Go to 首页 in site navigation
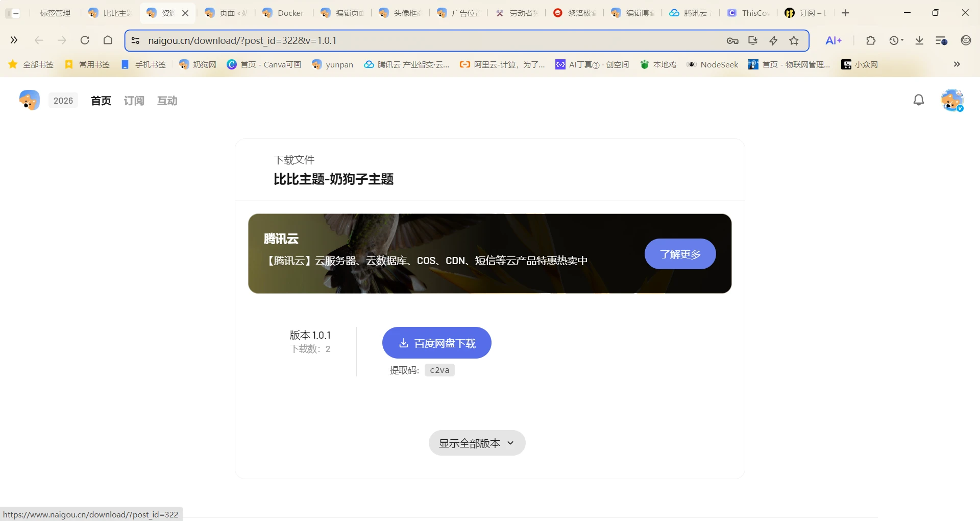The width and height of the screenshot is (980, 521). [101, 101]
